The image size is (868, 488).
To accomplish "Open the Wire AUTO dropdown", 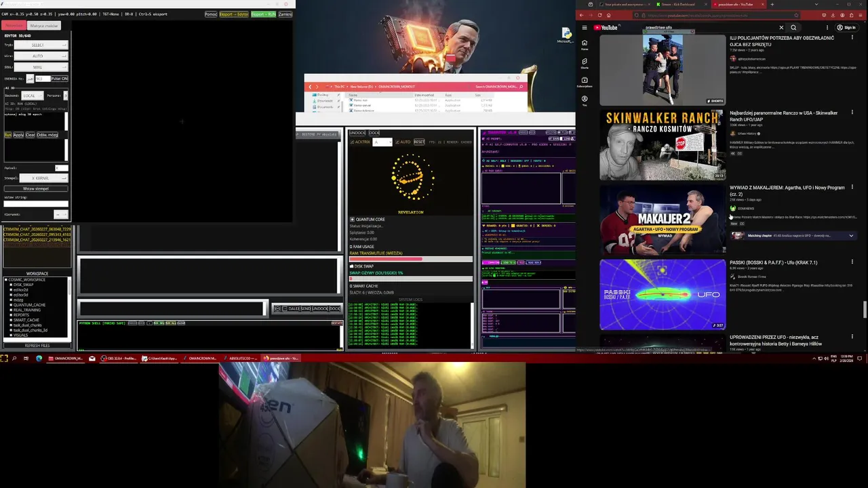I will [x=41, y=56].
